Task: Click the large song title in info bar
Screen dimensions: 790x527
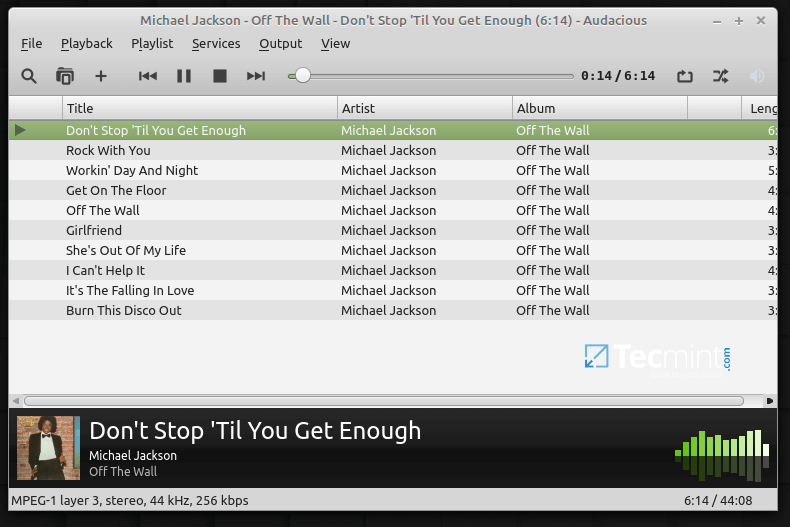Action: (255, 431)
